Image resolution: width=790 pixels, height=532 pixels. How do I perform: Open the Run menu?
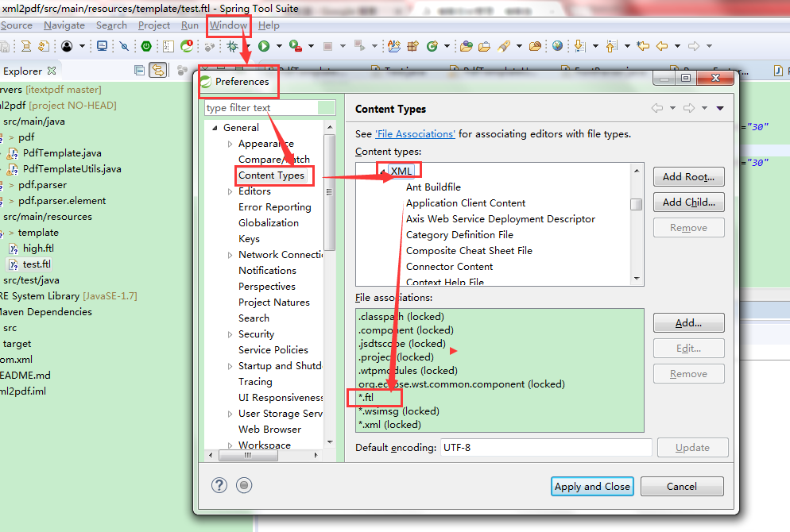(190, 25)
